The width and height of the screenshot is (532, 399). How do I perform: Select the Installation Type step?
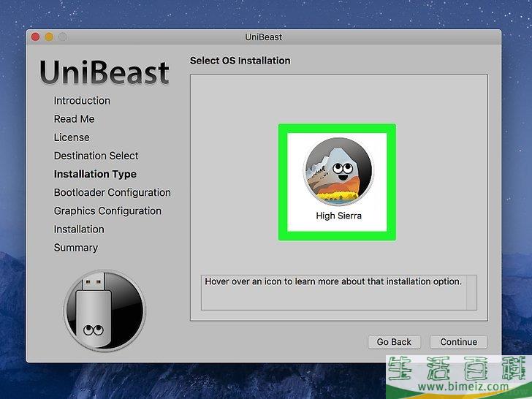pos(95,174)
